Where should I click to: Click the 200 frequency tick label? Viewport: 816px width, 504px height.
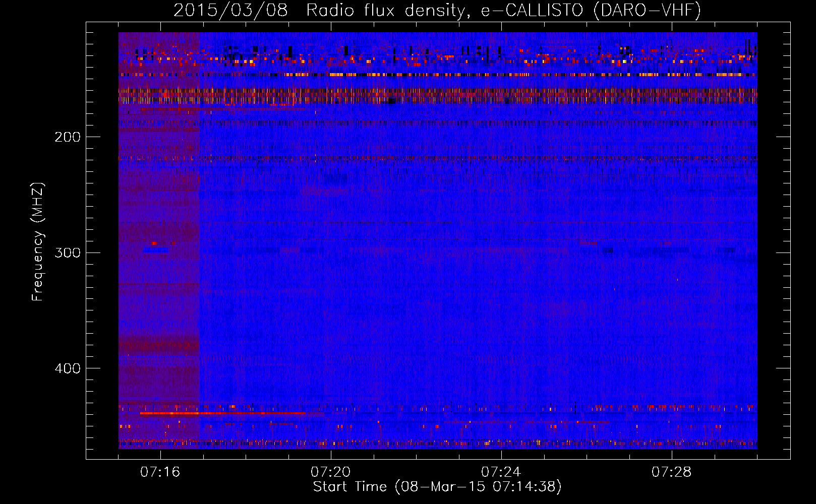68,137
